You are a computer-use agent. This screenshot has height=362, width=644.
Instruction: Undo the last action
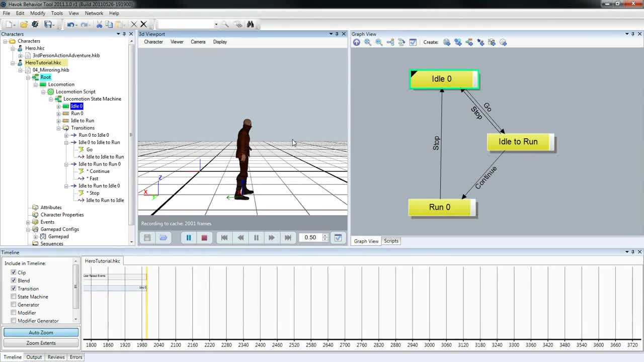[x=71, y=24]
